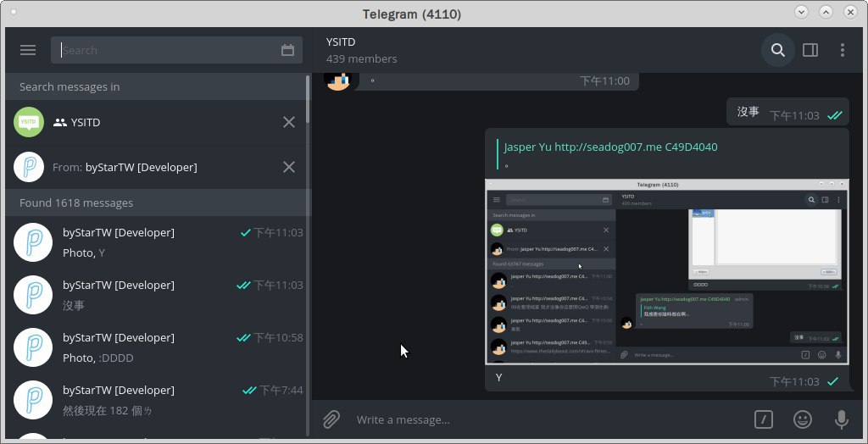868x444 pixels.
Task: Open search result '然後現在 182 個ㄉ'
Action: pos(158,400)
